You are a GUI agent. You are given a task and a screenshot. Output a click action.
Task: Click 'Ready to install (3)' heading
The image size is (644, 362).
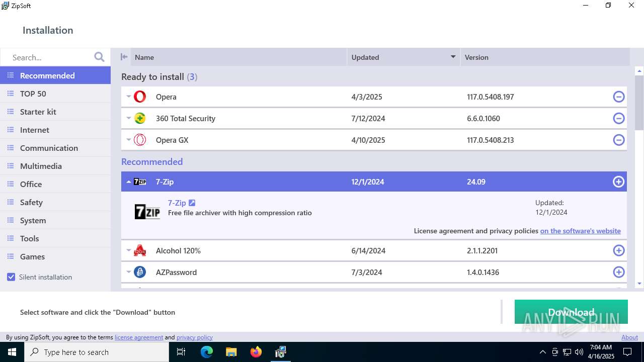pyautogui.click(x=159, y=76)
